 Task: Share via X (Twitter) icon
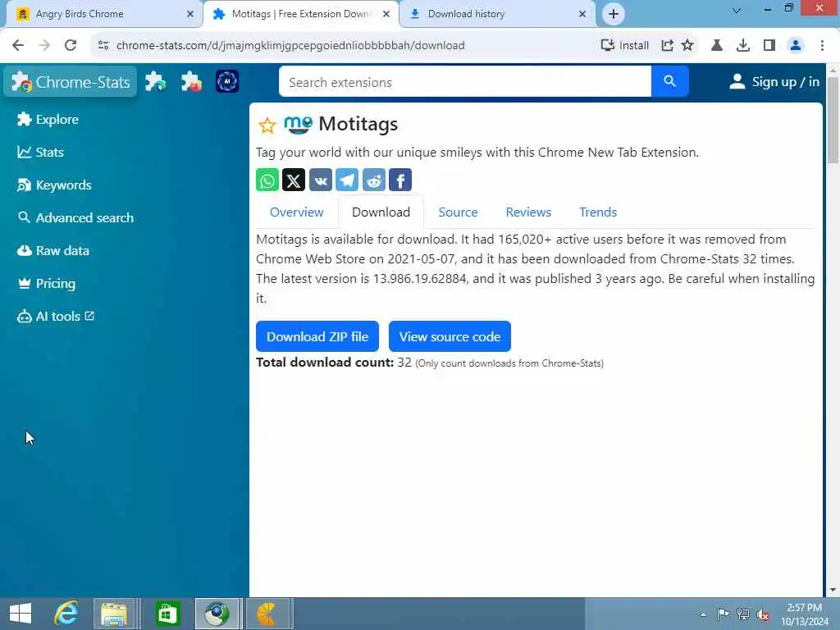294,180
